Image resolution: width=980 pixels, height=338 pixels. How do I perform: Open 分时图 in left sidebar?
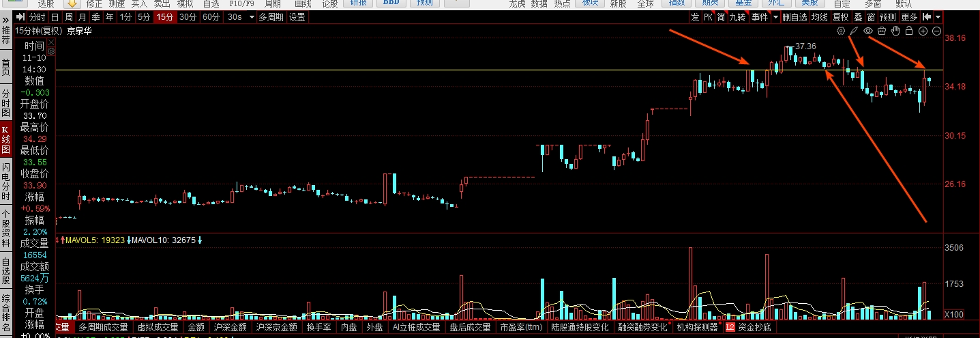pos(6,102)
